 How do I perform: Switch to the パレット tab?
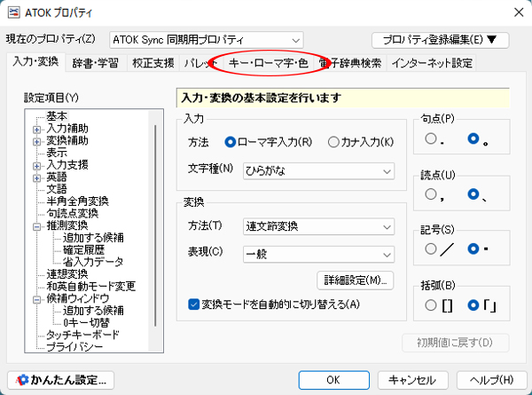(x=200, y=63)
